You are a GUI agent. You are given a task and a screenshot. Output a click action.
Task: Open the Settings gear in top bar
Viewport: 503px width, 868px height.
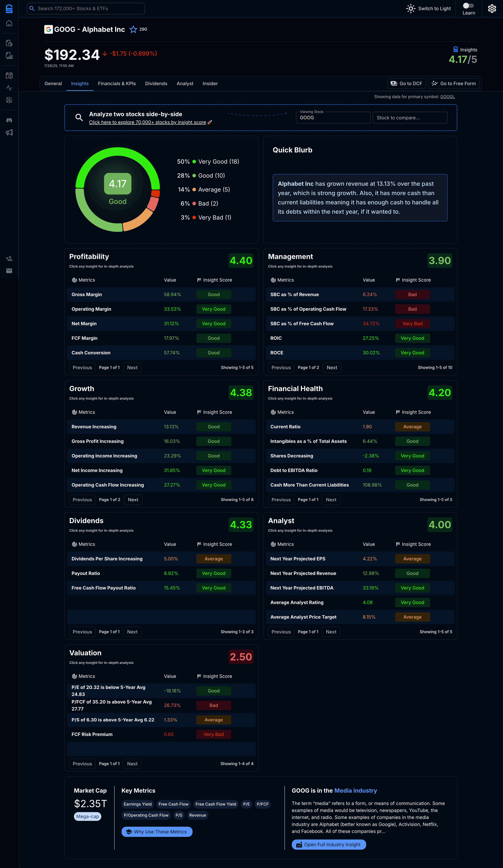click(492, 8)
